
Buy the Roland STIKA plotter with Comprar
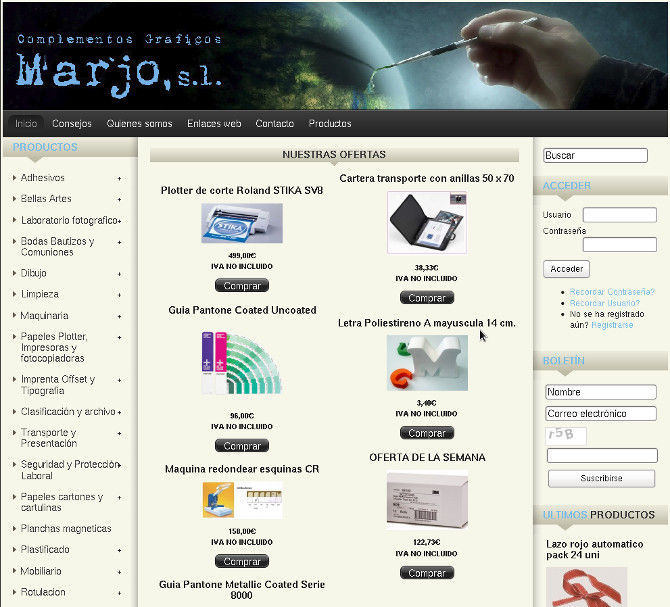pos(241,285)
